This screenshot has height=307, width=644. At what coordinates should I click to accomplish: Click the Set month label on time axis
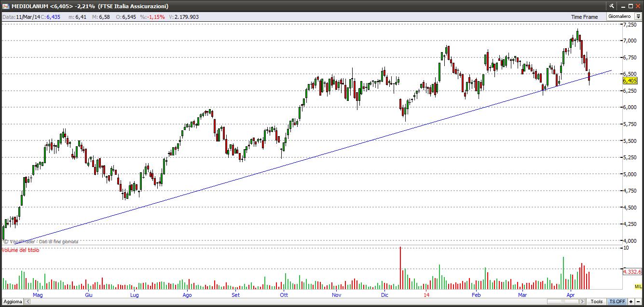pyautogui.click(x=235, y=295)
